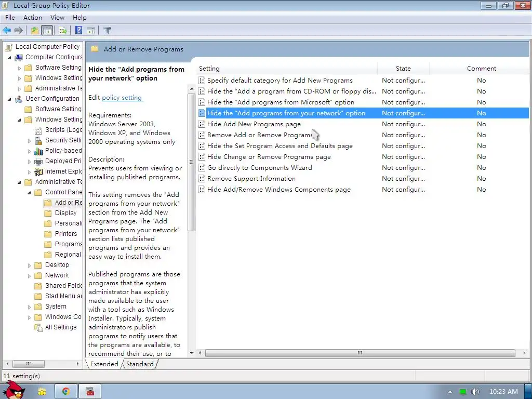532x399 pixels.
Task: Select the Shared Folders tree item
Action: [58, 286]
